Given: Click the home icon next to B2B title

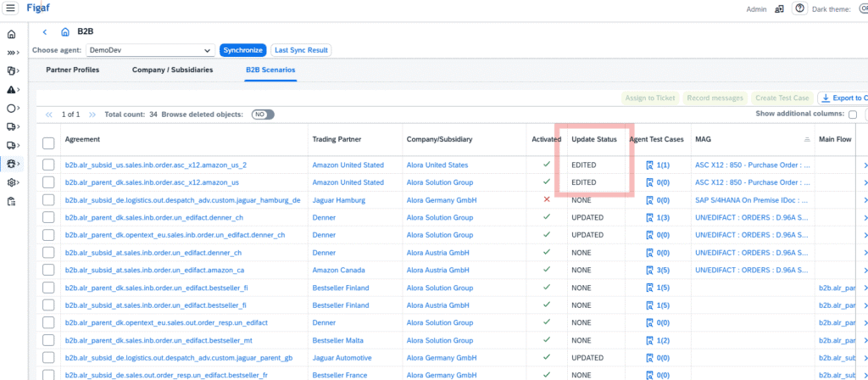Looking at the screenshot, I should (64, 31).
